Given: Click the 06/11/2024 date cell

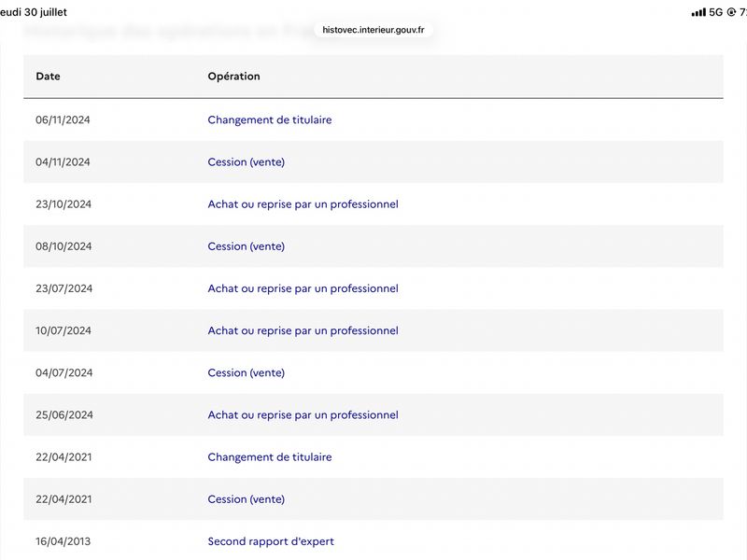Looking at the screenshot, I should [63, 120].
